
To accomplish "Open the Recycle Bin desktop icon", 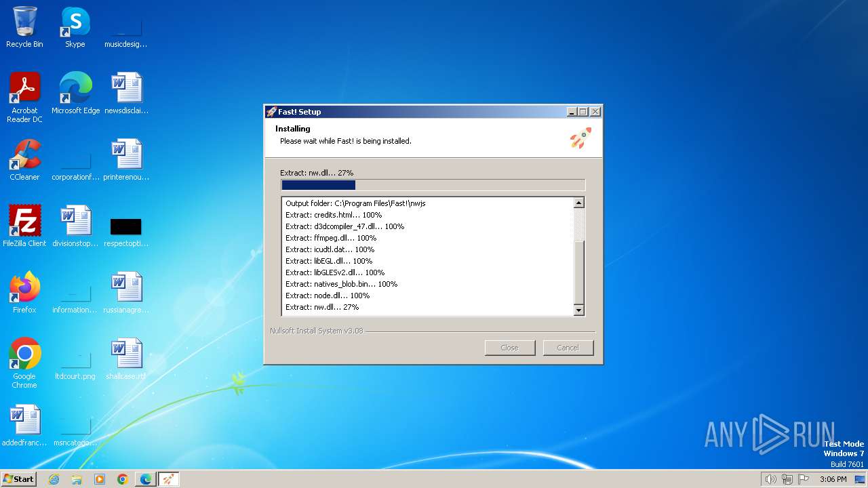I will [x=24, y=27].
